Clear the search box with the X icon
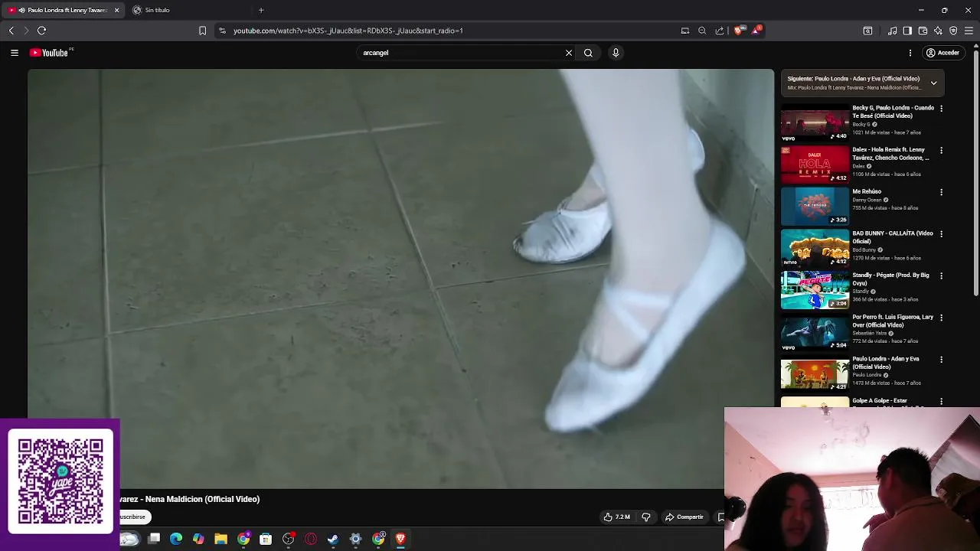Screen dimensions: 980x551 [x=569, y=53]
